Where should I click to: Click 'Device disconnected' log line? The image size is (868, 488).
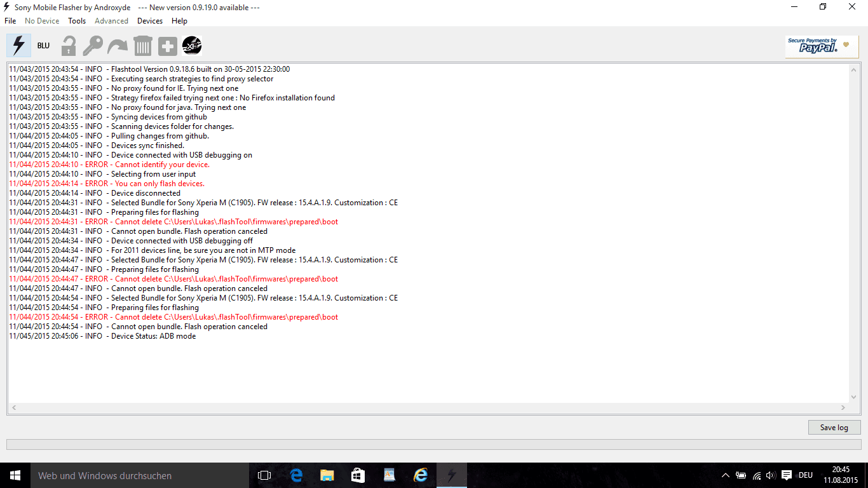click(x=95, y=193)
